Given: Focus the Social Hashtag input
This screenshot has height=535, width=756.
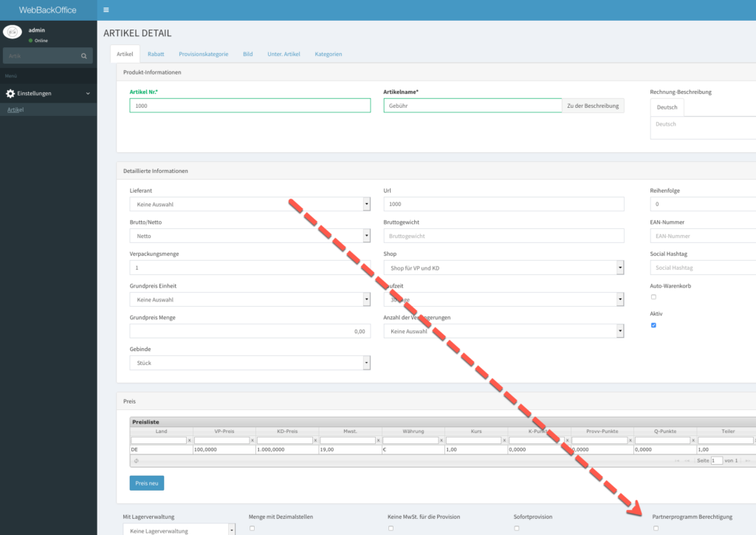Looking at the screenshot, I should (703, 267).
